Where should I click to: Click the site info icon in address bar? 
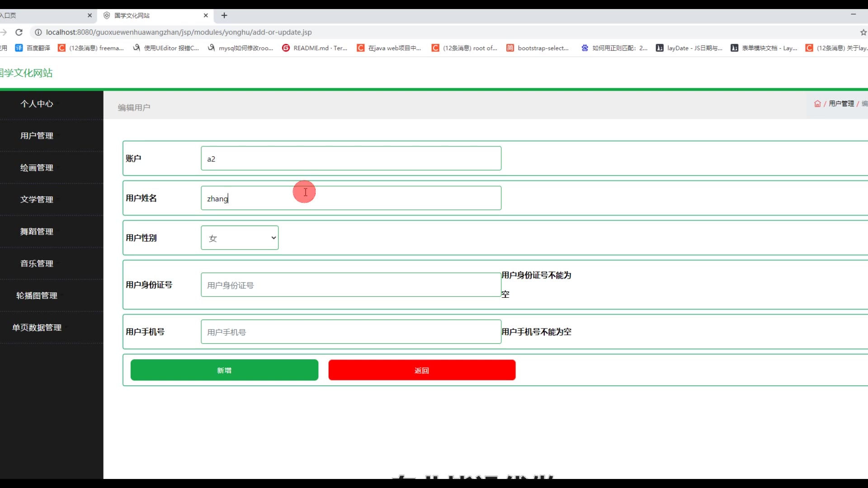point(38,32)
